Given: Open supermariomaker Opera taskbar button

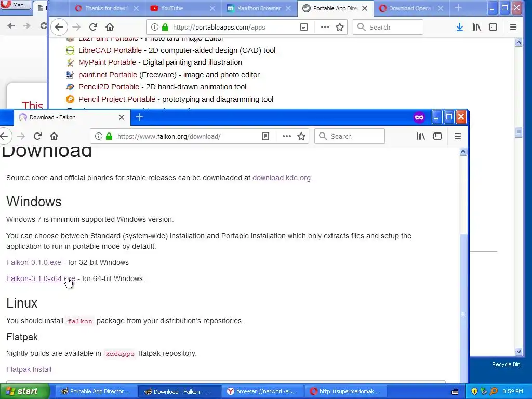Looking at the screenshot, I should [345, 392].
